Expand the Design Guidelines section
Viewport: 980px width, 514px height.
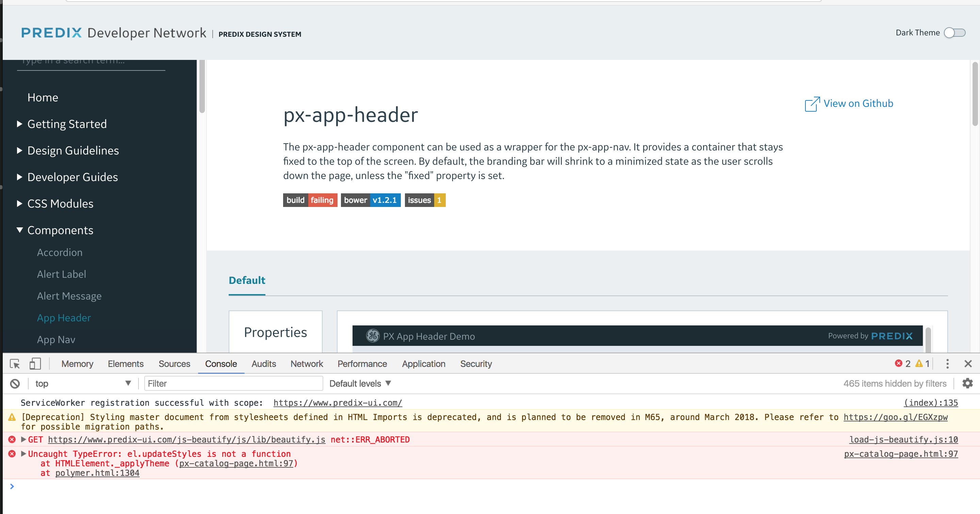coord(20,150)
